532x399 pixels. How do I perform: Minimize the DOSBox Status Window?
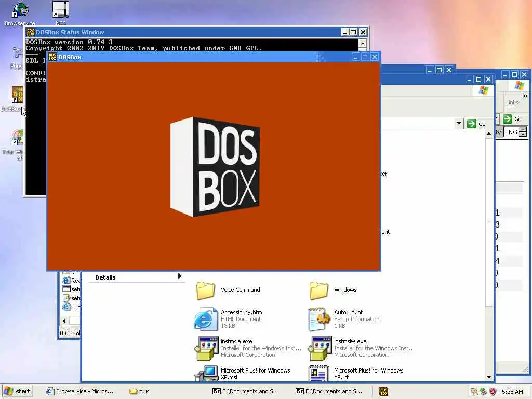tap(345, 32)
